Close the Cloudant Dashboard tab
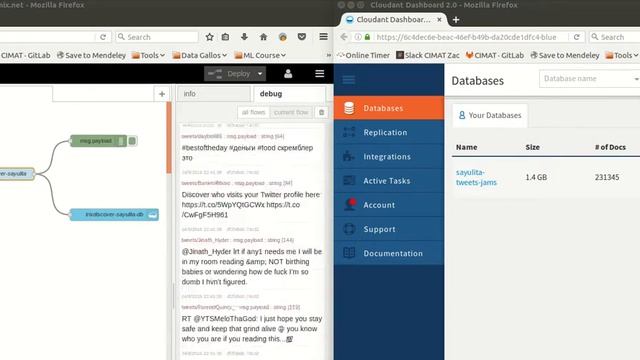This screenshot has width=640, height=360. [x=439, y=20]
